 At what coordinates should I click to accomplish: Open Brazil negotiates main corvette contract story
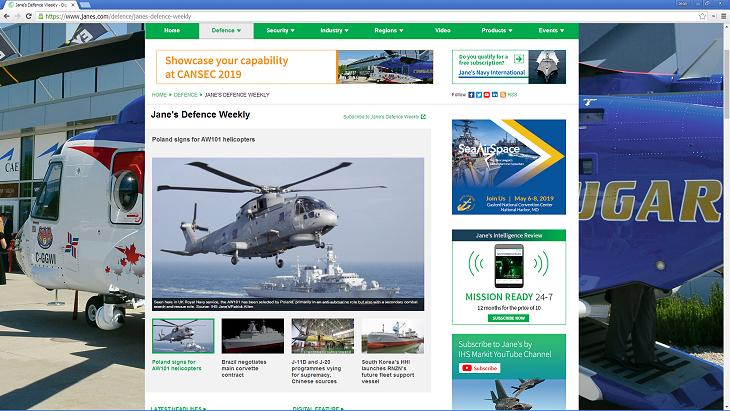[x=244, y=368]
